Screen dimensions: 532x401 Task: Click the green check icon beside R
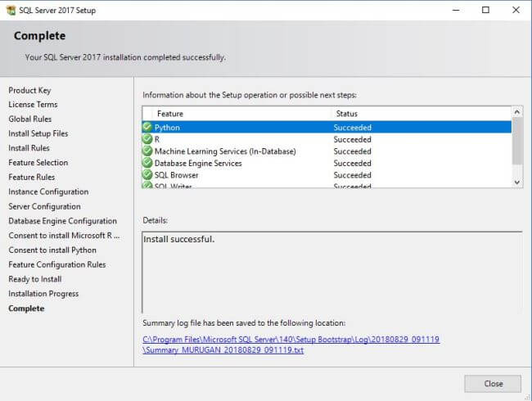click(147, 139)
